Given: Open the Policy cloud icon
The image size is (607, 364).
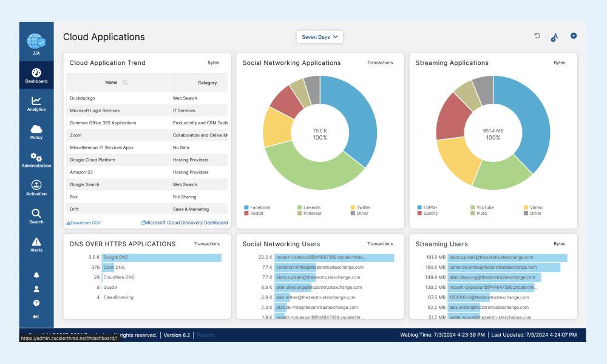Looking at the screenshot, I should click(x=36, y=132).
